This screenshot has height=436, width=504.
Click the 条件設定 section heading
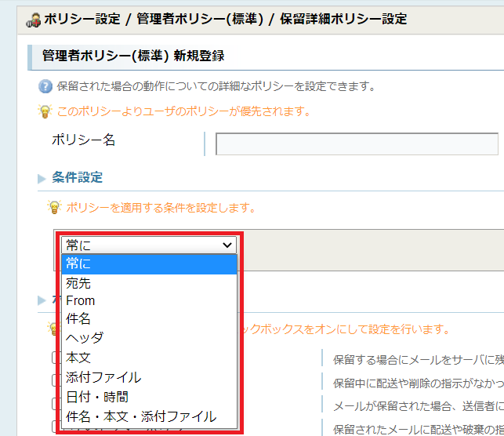click(78, 178)
